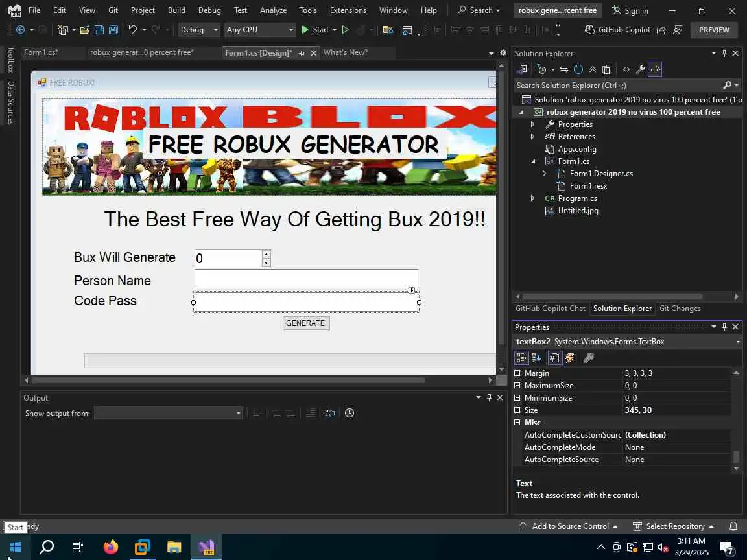This screenshot has width=747, height=560.
Task: Toggle the Properties view button in Properties panel
Action: tap(554, 358)
